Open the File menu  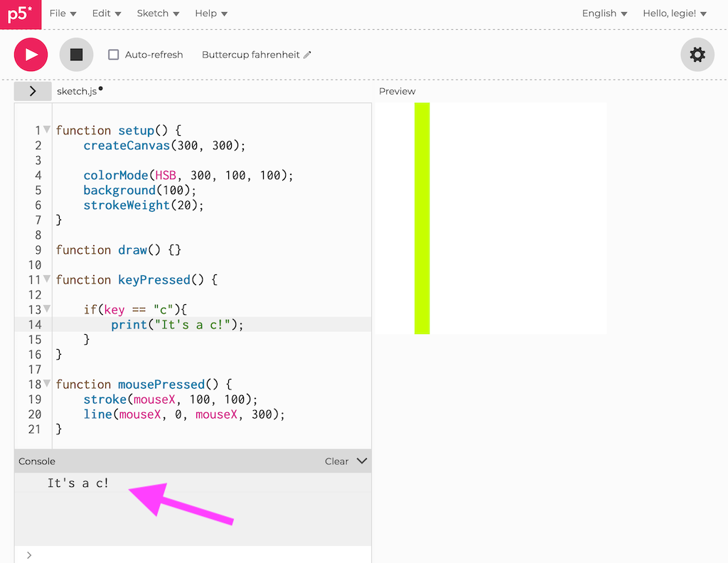tap(63, 14)
